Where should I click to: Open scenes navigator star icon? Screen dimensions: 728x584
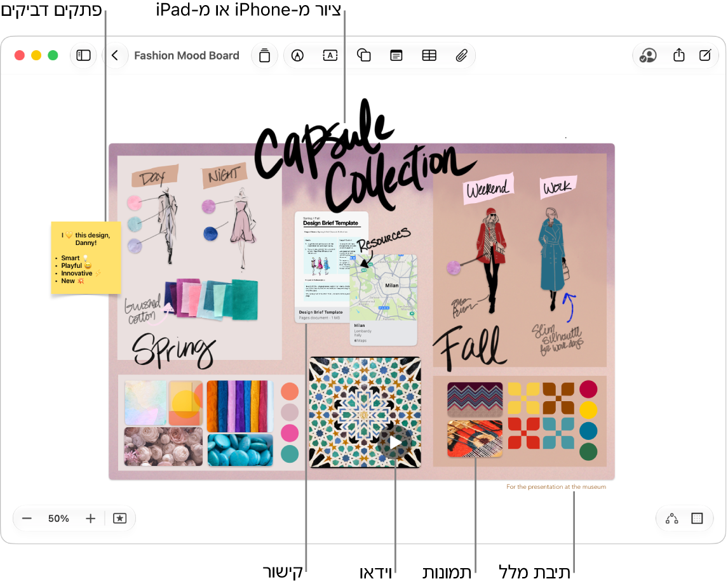click(120, 519)
